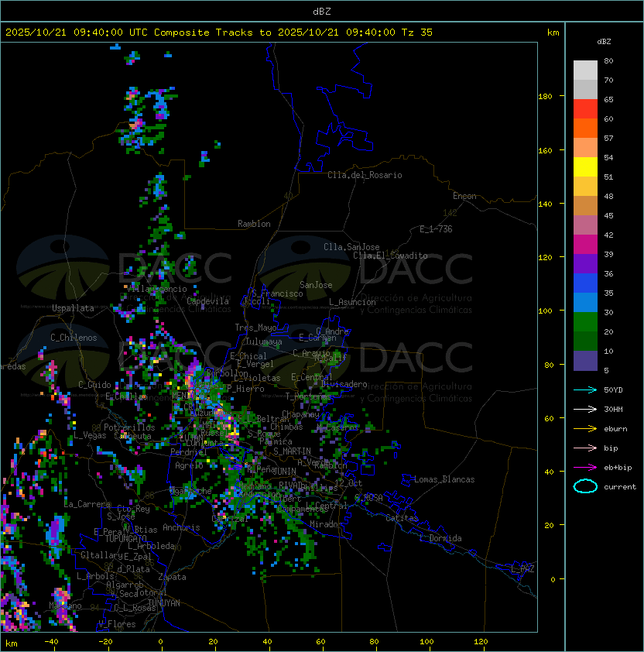Click the E_1-736 label
The width and height of the screenshot is (644, 652).
coord(436,229)
